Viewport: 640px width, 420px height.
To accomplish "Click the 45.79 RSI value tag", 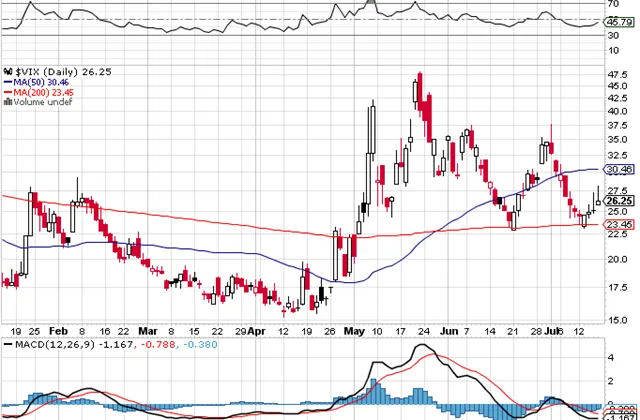I will [620, 20].
